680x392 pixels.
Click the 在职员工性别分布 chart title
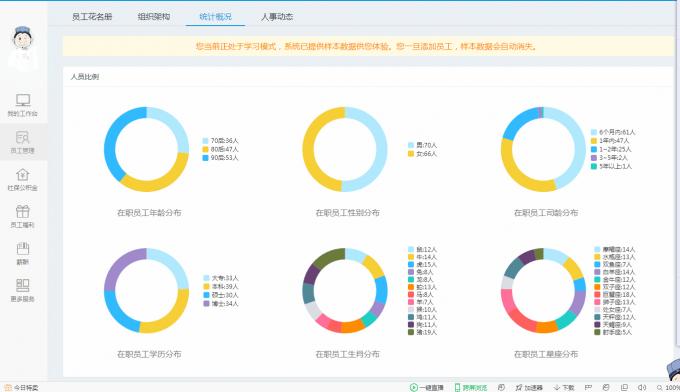347,212
